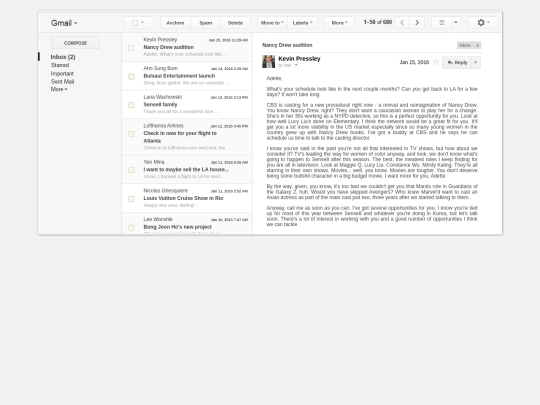Expand the select-all dropdown arrow
Screen dimensions: 540x405
(143, 23)
